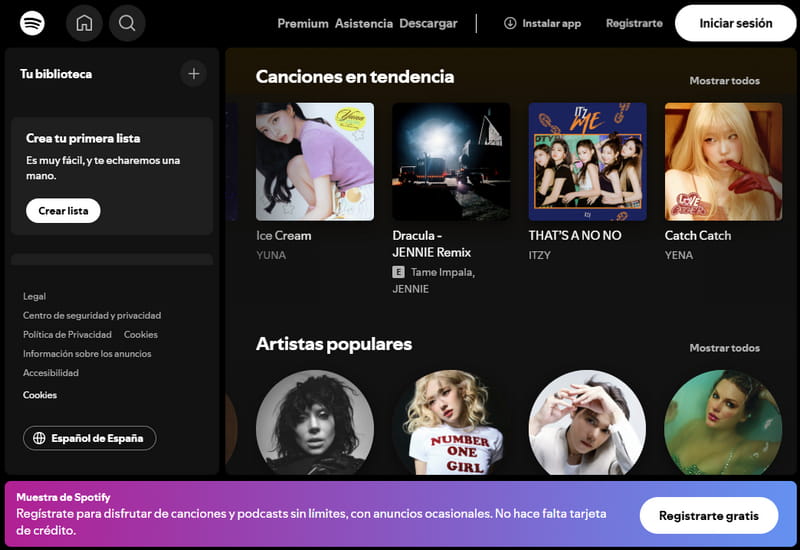Click globe icon in language button
This screenshot has height=550, width=800.
[x=39, y=438]
